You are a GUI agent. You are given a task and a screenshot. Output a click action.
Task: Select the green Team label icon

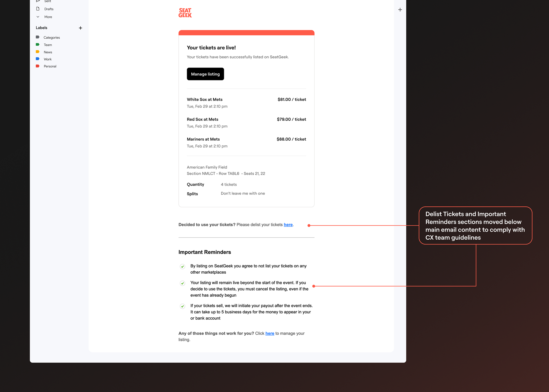pos(37,45)
